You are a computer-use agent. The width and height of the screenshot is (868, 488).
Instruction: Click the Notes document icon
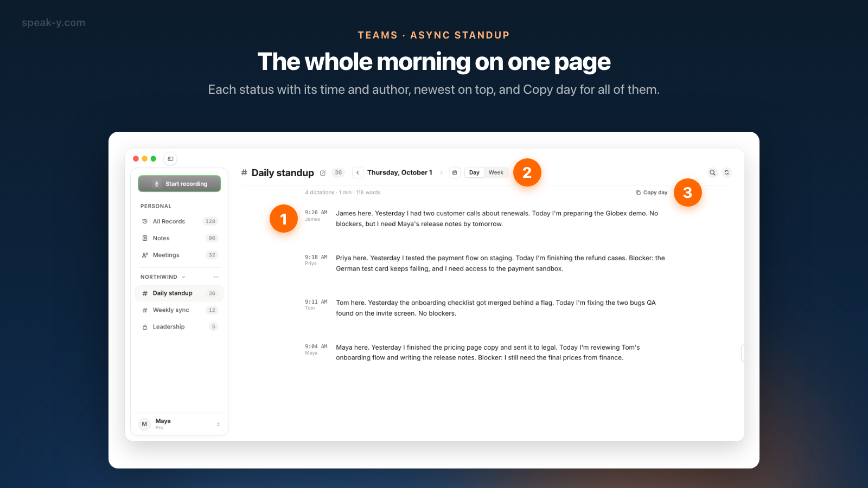(x=145, y=238)
